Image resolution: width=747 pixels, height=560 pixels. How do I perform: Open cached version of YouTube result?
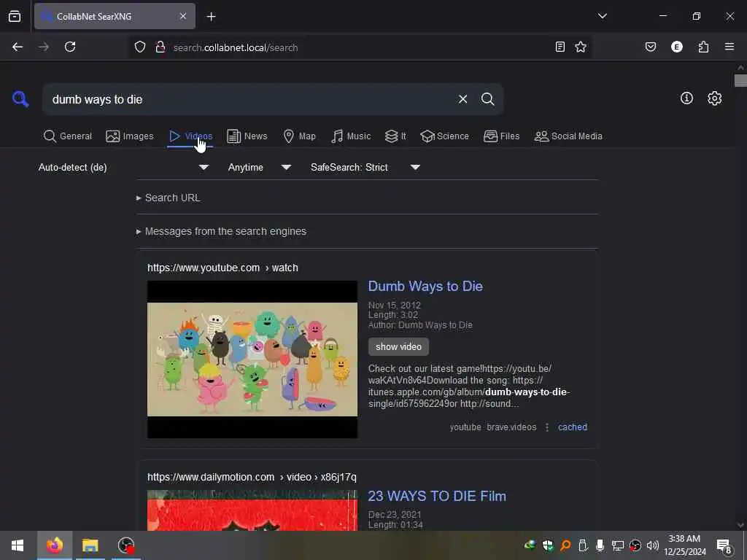[x=573, y=427]
